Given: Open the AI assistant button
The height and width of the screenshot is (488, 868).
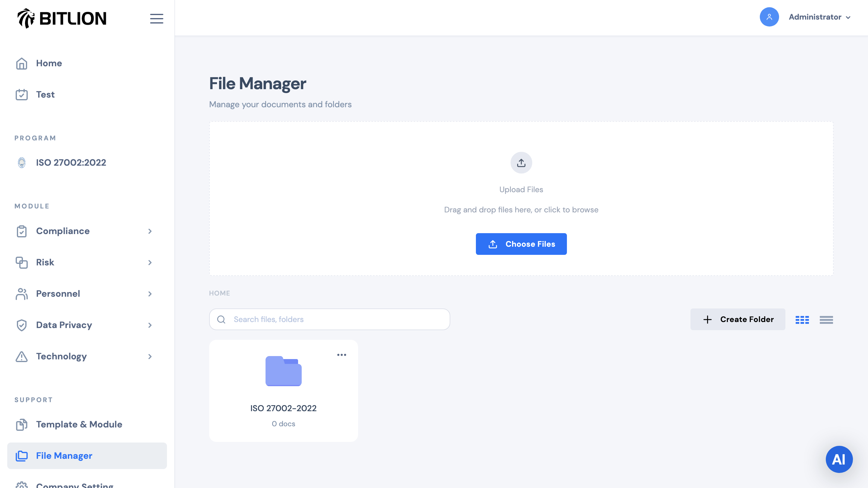Looking at the screenshot, I should pyautogui.click(x=839, y=459).
